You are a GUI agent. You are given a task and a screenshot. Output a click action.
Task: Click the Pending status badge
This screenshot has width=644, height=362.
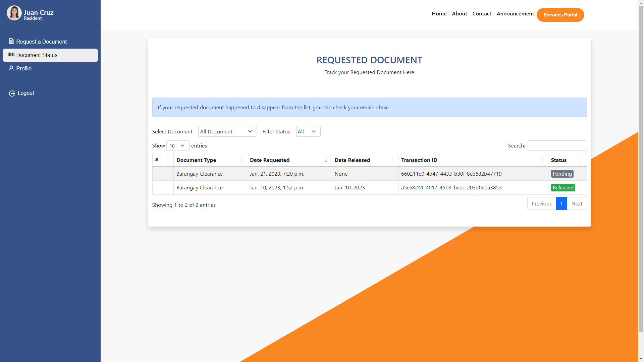pyautogui.click(x=562, y=174)
